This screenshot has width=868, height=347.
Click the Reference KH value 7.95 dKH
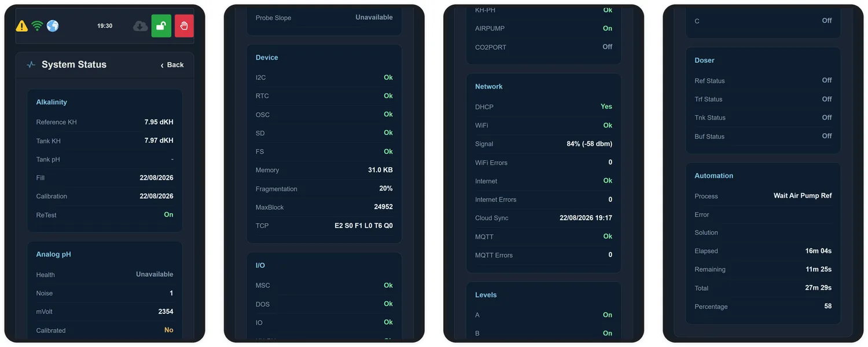(x=159, y=122)
